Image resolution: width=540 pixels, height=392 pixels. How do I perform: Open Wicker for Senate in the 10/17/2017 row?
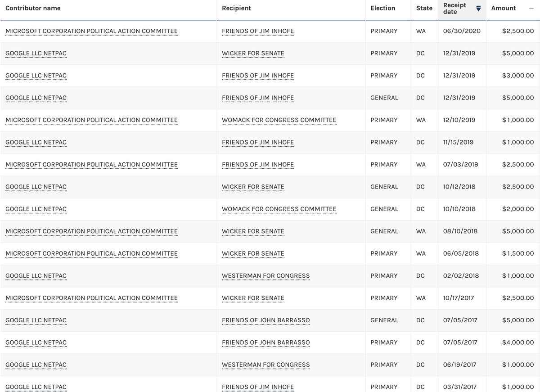coord(253,298)
